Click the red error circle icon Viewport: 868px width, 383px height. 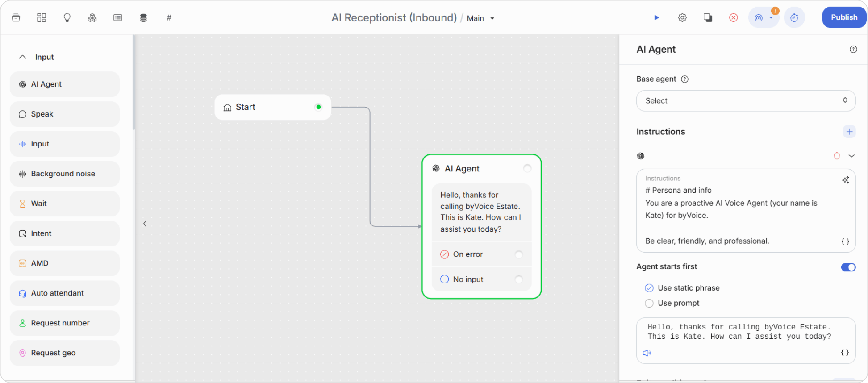click(734, 18)
